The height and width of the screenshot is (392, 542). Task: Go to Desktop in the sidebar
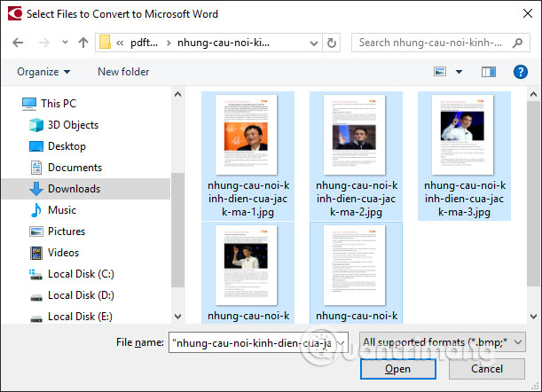click(58, 146)
